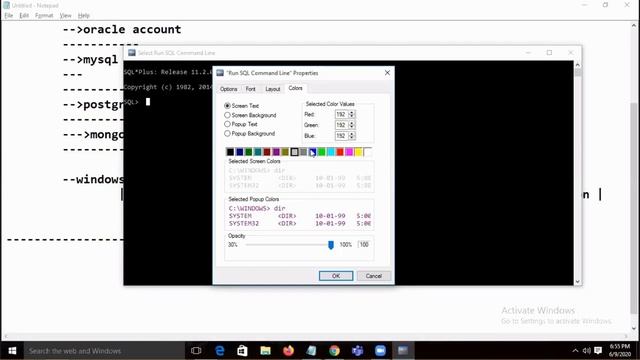Increase the Blue value with up arrow

(351, 133)
